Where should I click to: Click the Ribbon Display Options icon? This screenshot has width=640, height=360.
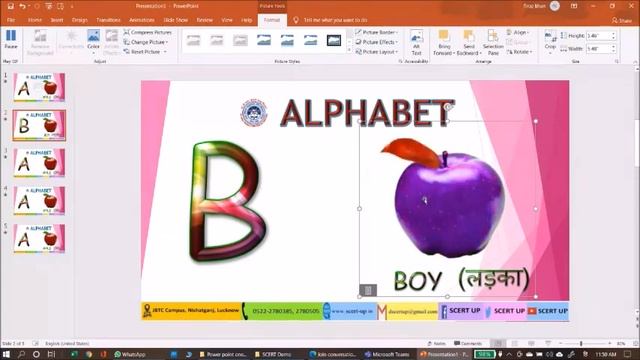(574, 6)
